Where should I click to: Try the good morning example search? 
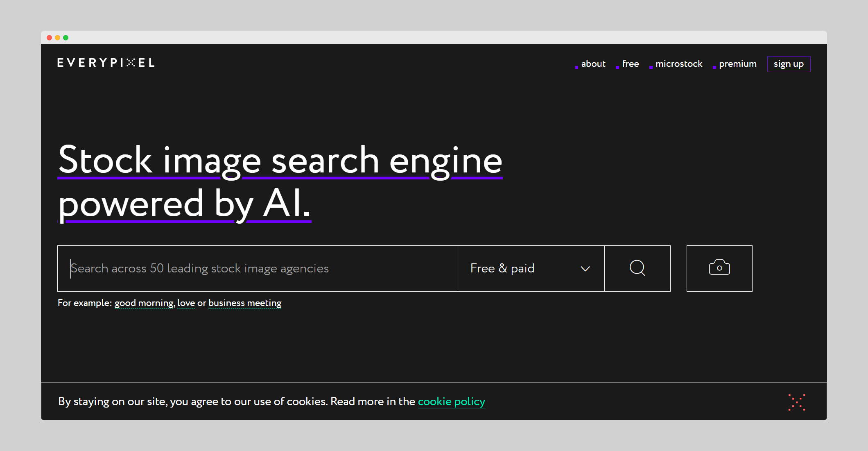coord(144,303)
